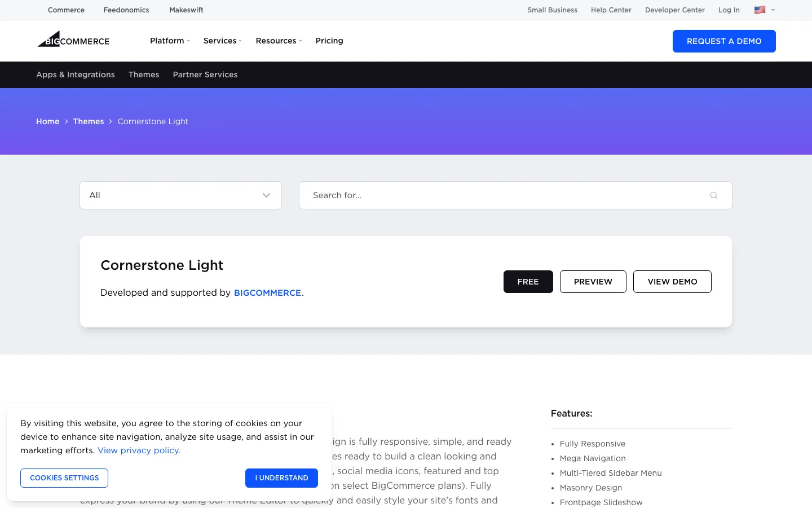Image resolution: width=812 pixels, height=508 pixels.
Task: Open the Developer Center
Action: click(x=675, y=10)
